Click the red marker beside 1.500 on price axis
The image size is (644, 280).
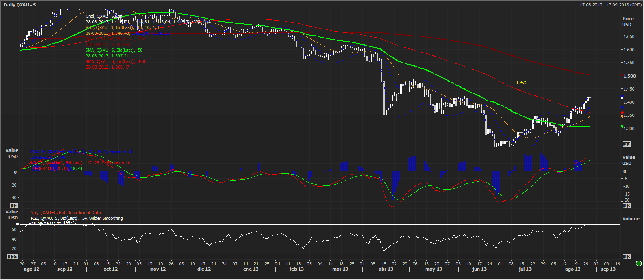[x=621, y=76]
